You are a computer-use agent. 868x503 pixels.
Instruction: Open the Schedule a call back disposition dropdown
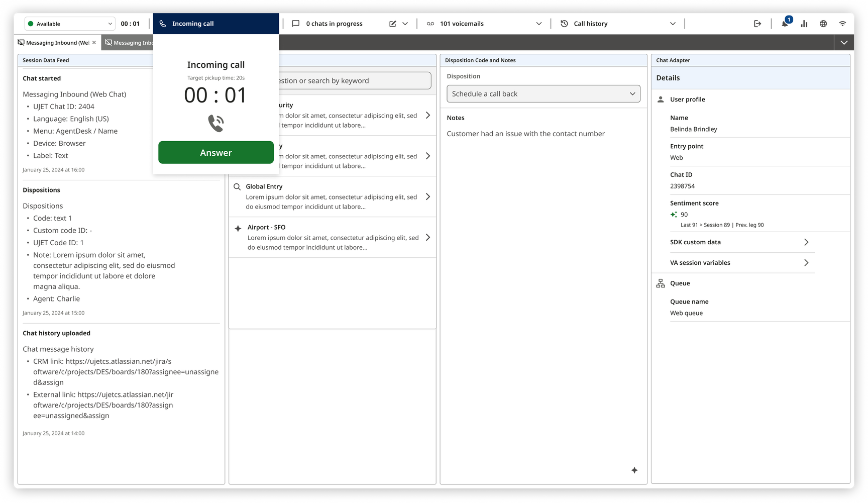coord(544,94)
